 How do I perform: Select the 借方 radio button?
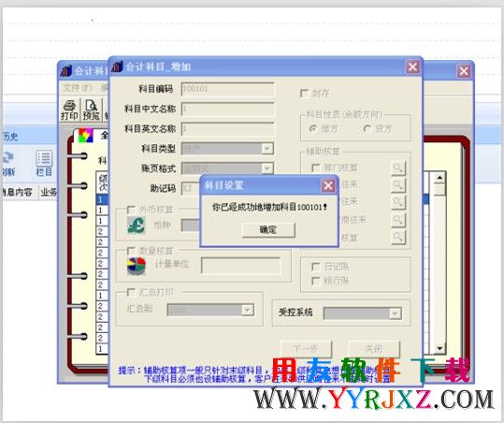(x=312, y=128)
